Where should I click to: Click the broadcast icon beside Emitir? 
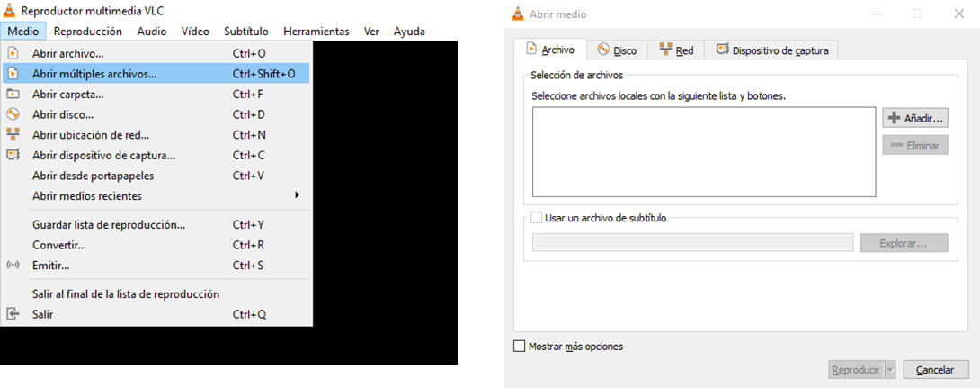13,266
